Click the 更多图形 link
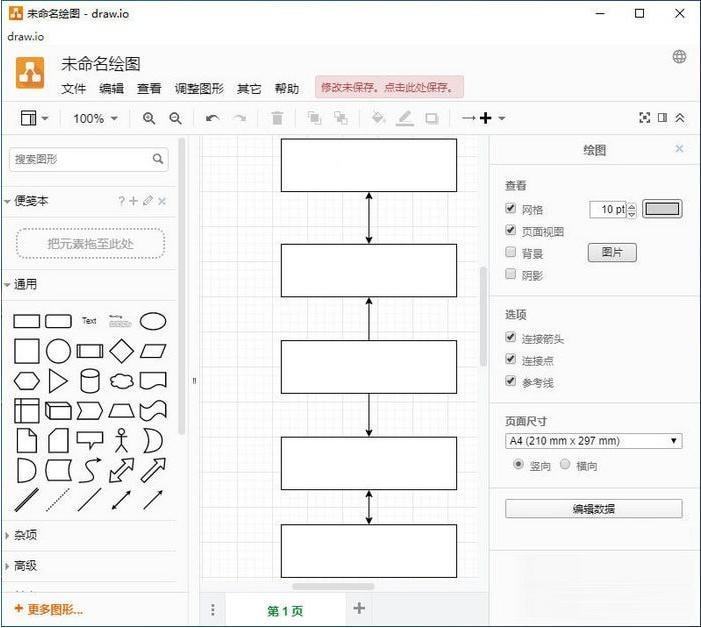 coord(49,609)
